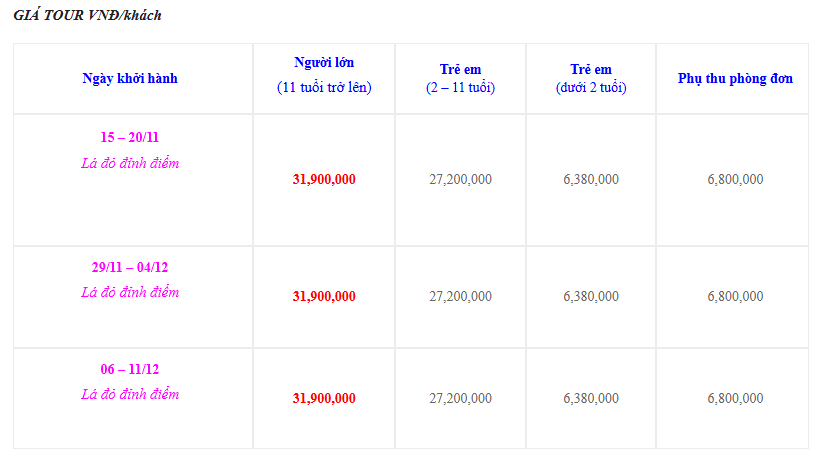Click the 15 – 20/11 departure date

point(130,137)
